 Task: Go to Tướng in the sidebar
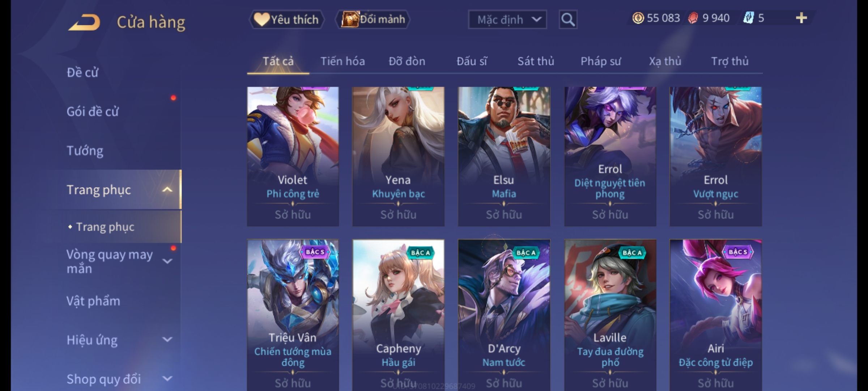pos(85,151)
